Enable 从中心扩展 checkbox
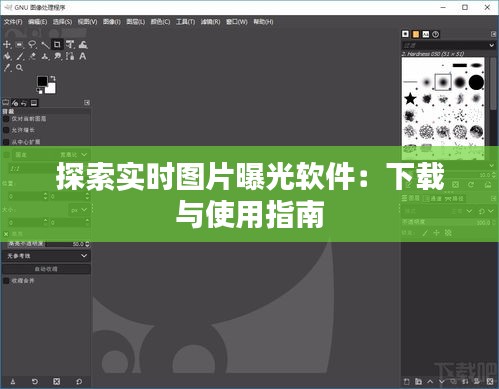The height and width of the screenshot is (389, 499). coord(6,142)
